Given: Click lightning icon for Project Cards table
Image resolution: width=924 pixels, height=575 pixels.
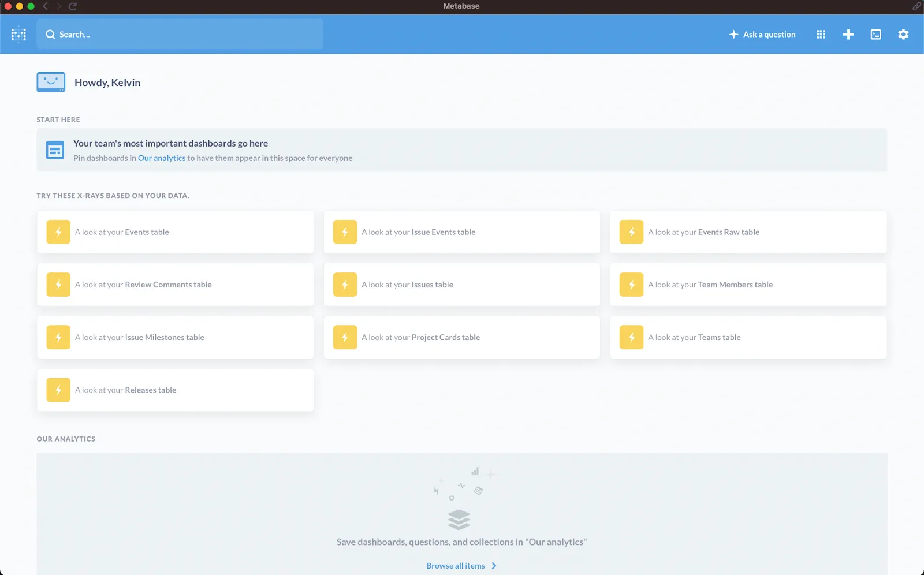Looking at the screenshot, I should (x=345, y=337).
